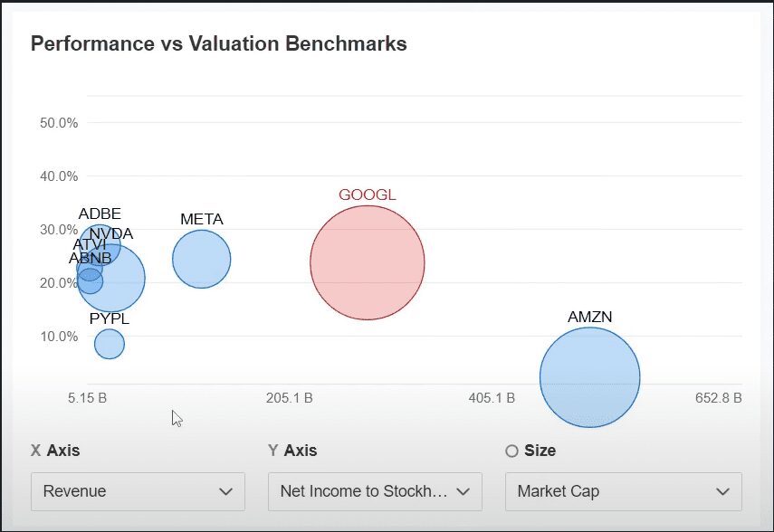
Task: Click the 50.0% axis label
Action: 60,122
